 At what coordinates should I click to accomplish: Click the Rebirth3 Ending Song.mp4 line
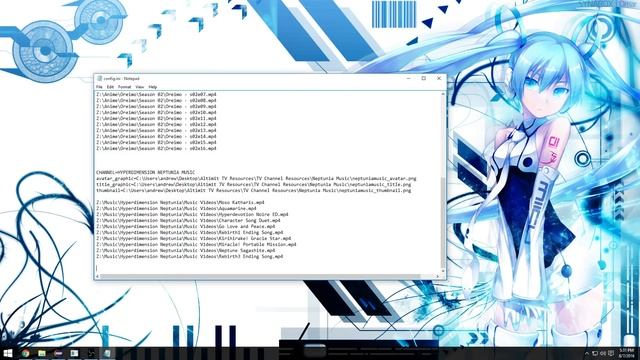[190, 256]
